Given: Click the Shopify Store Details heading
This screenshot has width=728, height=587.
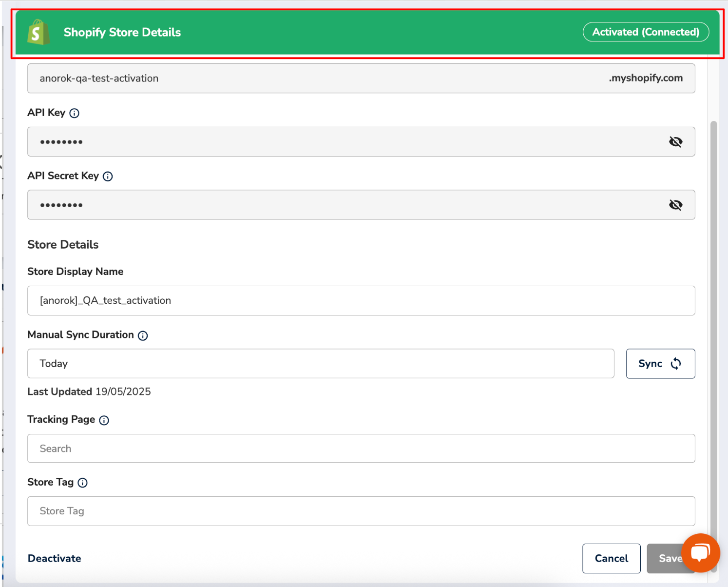Looking at the screenshot, I should (x=122, y=33).
